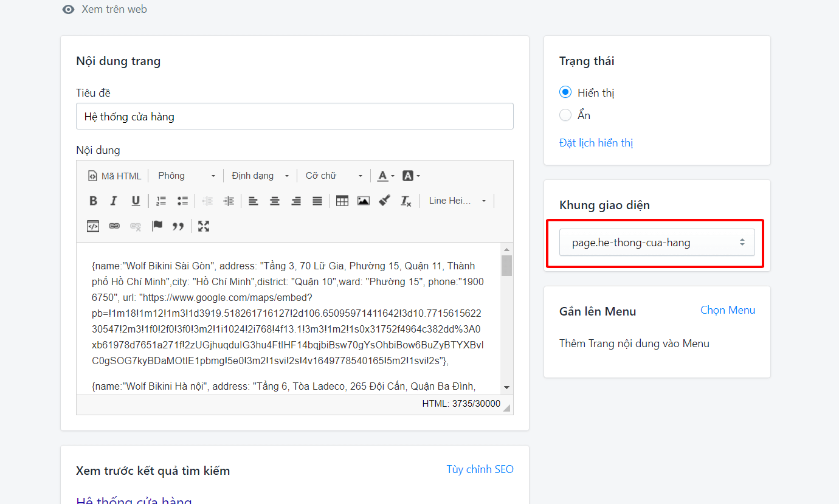This screenshot has width=839, height=504.
Task: Center align the text
Action: [x=275, y=201]
